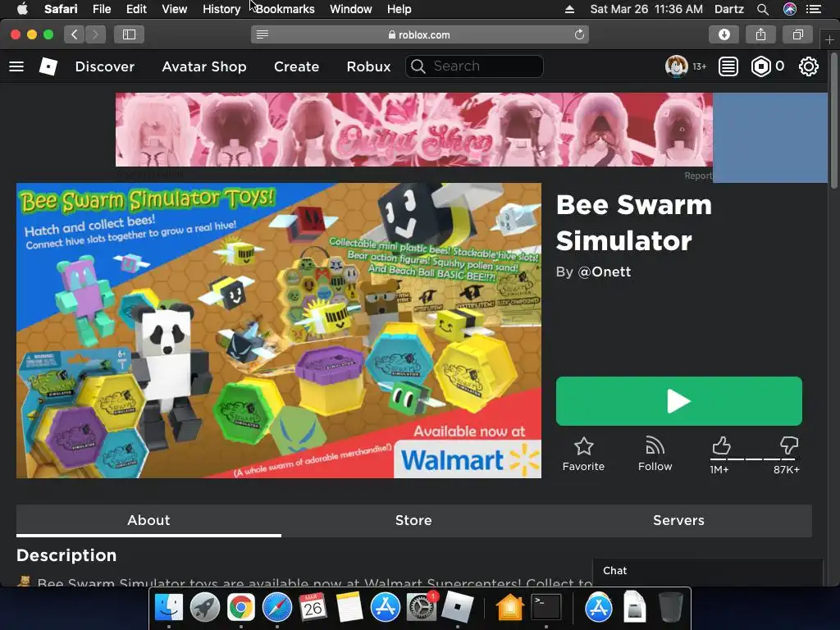Open Finder from the Dock
Screen dimensions: 840x630
click(169, 608)
